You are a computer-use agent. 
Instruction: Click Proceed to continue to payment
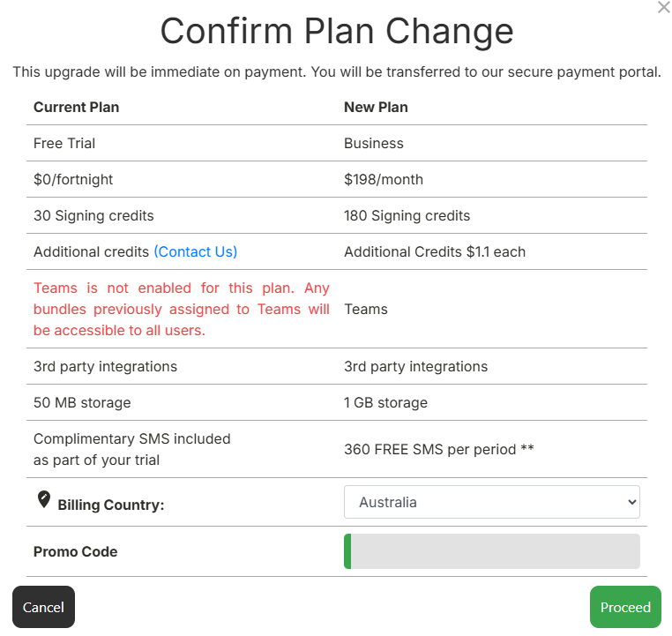pyautogui.click(x=625, y=607)
